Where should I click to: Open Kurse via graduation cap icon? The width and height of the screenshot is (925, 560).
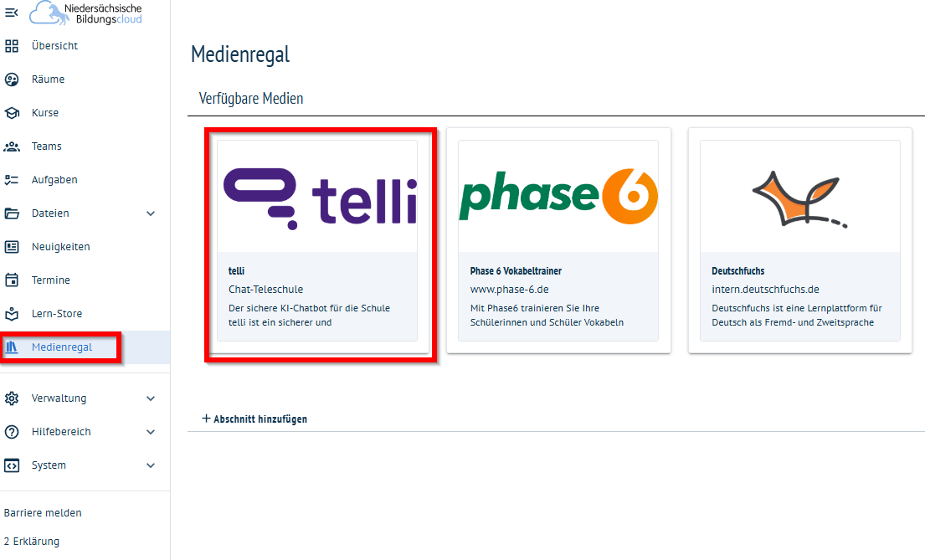[12, 113]
